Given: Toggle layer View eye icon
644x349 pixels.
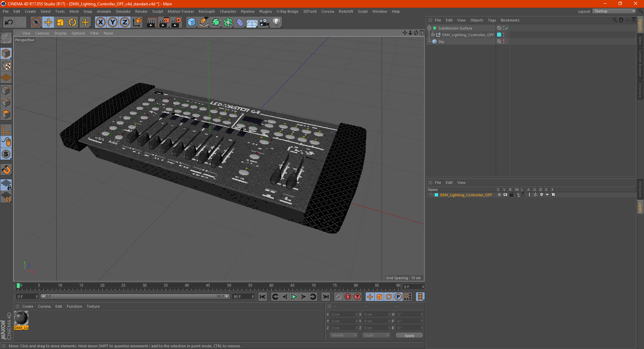Looking at the screenshot, I should pyautogui.click(x=505, y=195).
